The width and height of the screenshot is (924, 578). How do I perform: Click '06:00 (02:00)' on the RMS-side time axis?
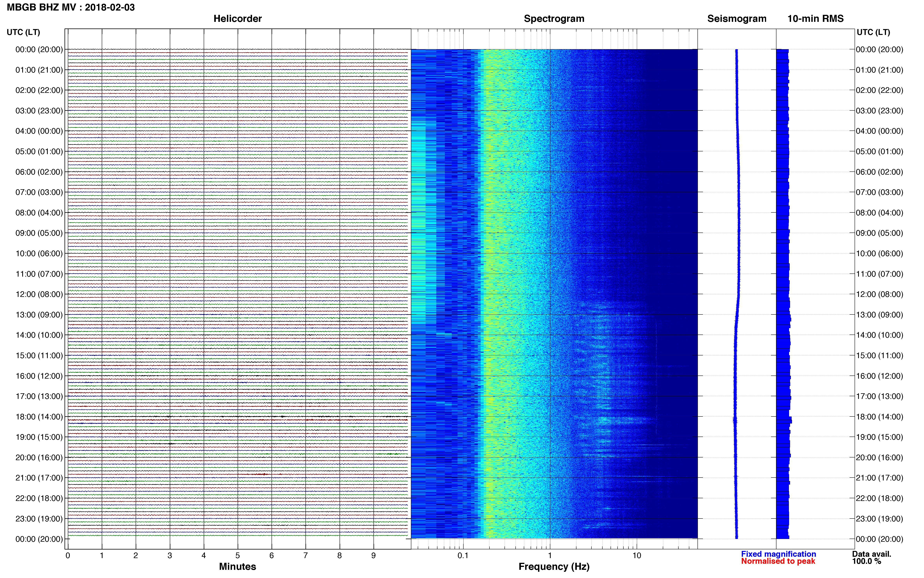879,172
